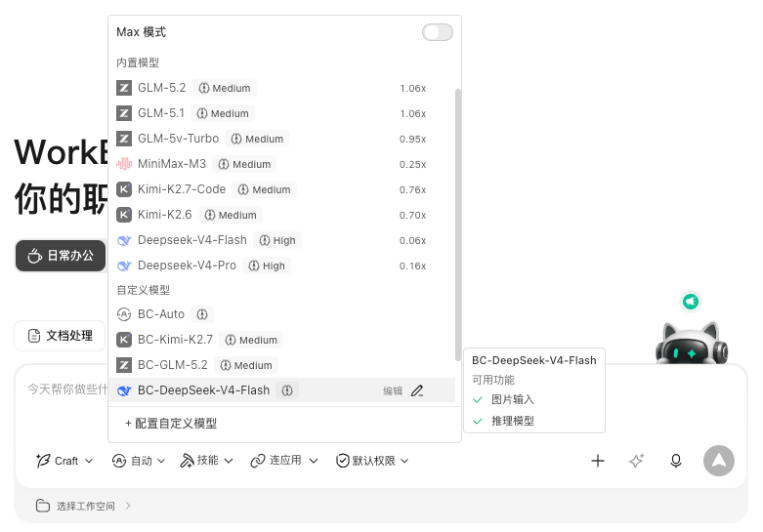The image size is (763, 532).
Task: Choose the GLM-5v-Turbo model
Action: (x=282, y=139)
